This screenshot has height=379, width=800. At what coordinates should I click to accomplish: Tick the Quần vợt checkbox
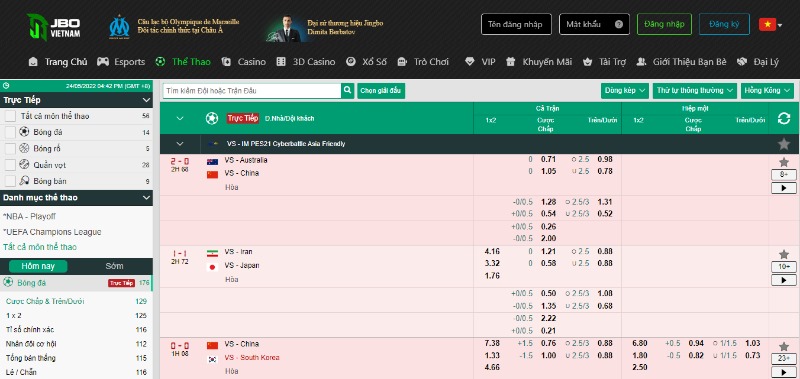10,165
